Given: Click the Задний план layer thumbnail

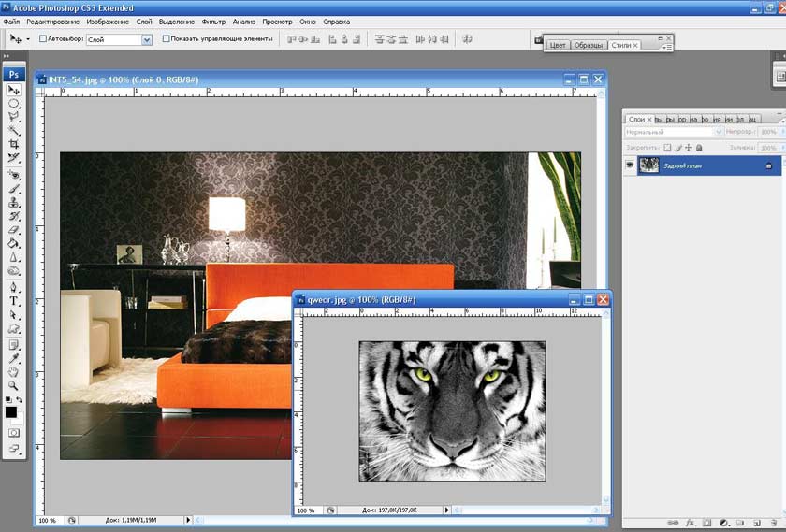Looking at the screenshot, I should 648,165.
